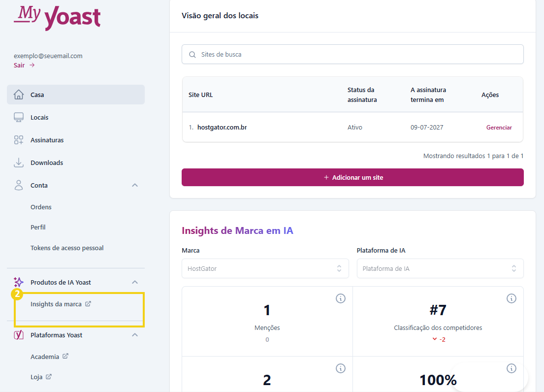544x392 pixels.
Task: Click the arrow icon next to Sair
Action: (x=32, y=65)
